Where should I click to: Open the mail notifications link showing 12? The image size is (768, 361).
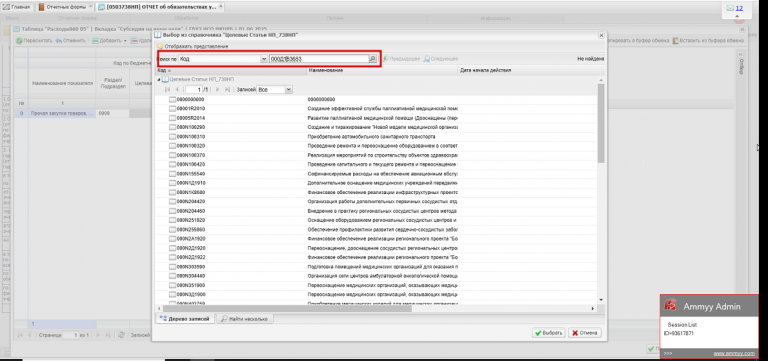click(x=739, y=8)
